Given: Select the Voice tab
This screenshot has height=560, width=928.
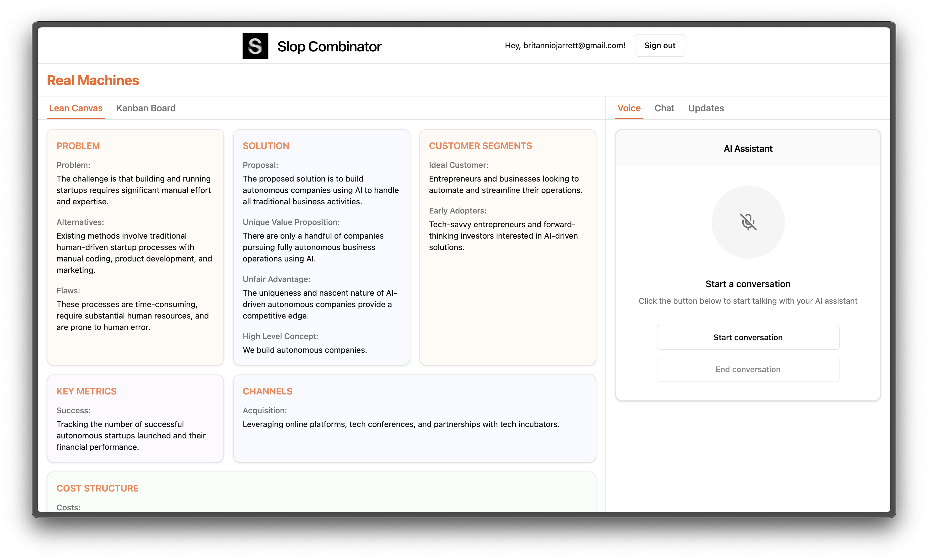Looking at the screenshot, I should pos(629,108).
